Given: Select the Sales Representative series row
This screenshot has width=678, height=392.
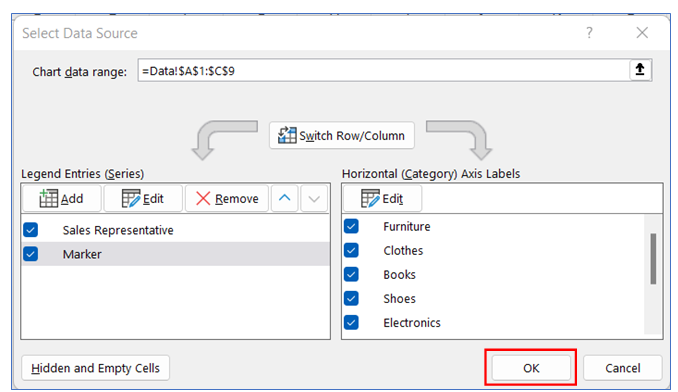Looking at the screenshot, I should (x=176, y=230).
